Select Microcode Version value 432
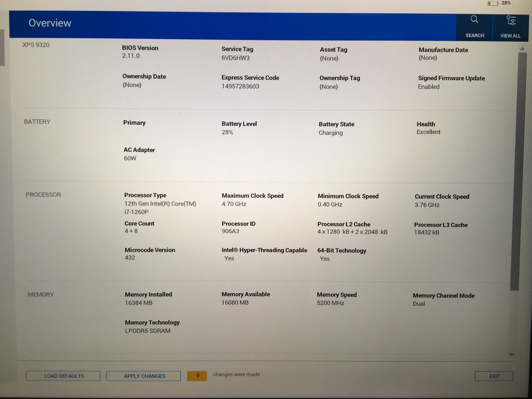Viewport: 532px width, 399px height. tap(130, 258)
